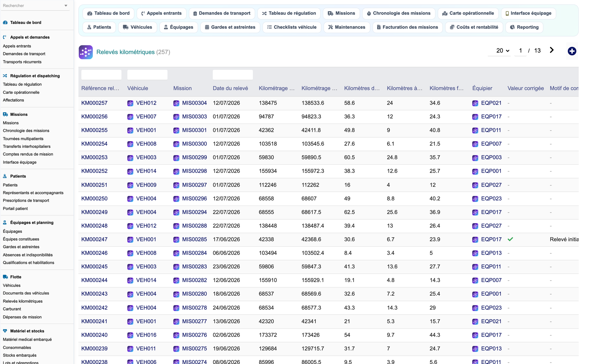The height and width of the screenshot is (364, 589).
Task: Open the Carte opérationnelle tab
Action: tap(468, 13)
